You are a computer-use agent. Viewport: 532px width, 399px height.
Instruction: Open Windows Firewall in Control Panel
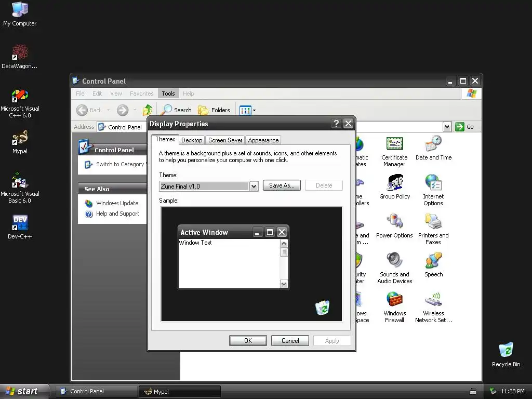[x=395, y=307]
